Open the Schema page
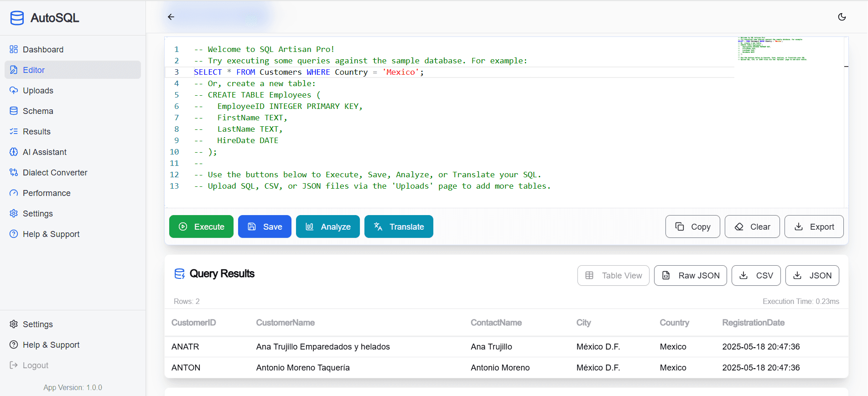Viewport: 868px width, 396px height. (73, 111)
